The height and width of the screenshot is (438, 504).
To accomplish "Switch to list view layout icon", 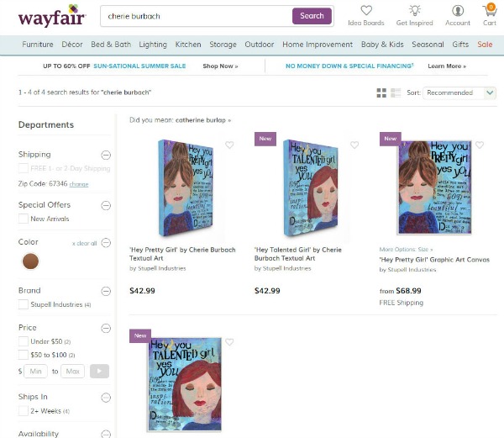I will pos(396,93).
